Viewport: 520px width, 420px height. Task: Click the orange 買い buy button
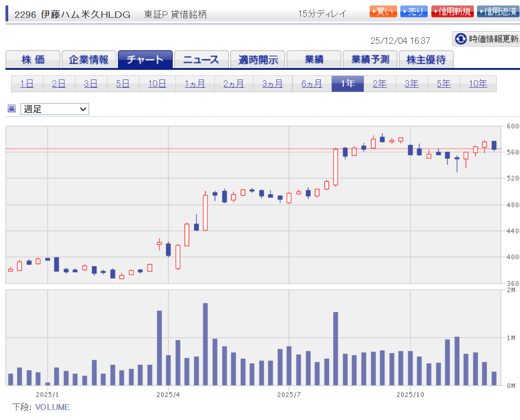tap(383, 12)
